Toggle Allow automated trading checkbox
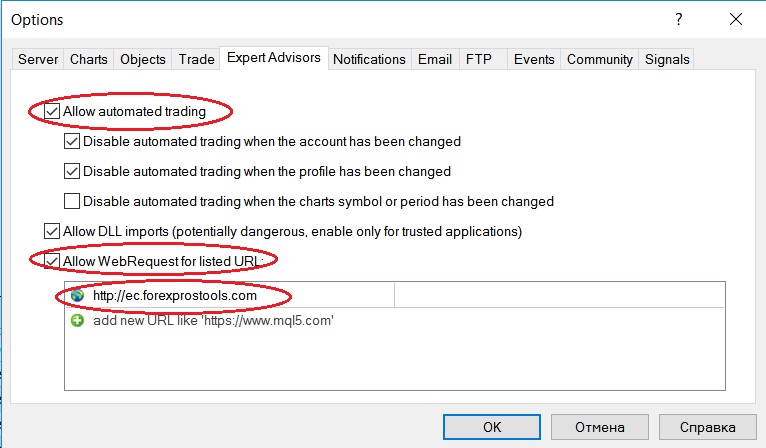The height and width of the screenshot is (448, 766). [53, 112]
